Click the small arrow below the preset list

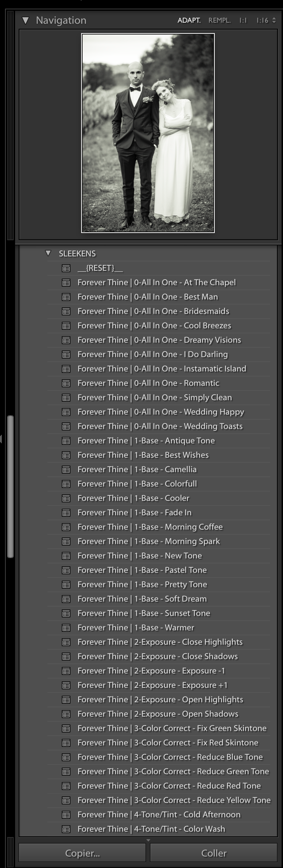tap(148, 840)
